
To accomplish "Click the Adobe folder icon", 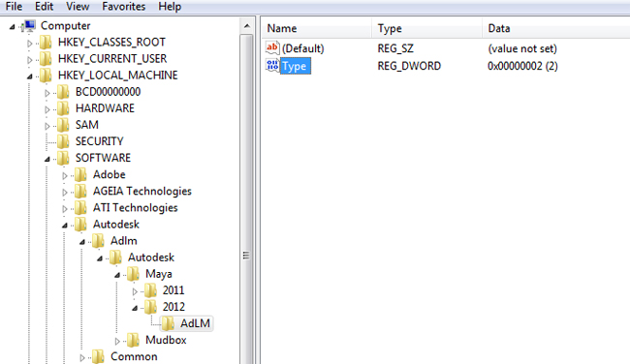I will [80, 174].
